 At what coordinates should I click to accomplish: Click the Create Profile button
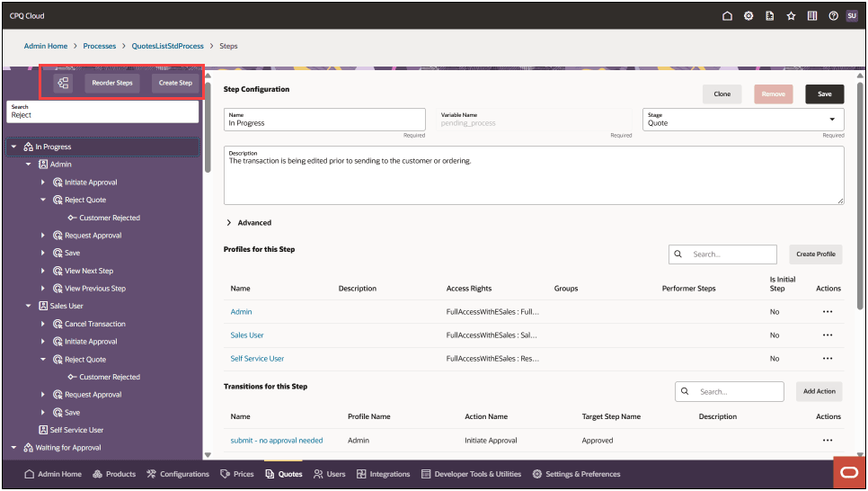816,254
